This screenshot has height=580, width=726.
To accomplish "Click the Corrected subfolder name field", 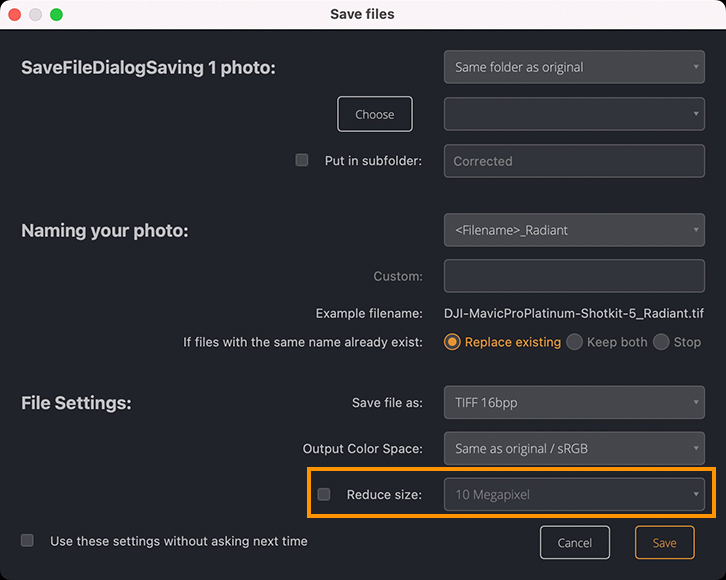I will click(x=574, y=161).
